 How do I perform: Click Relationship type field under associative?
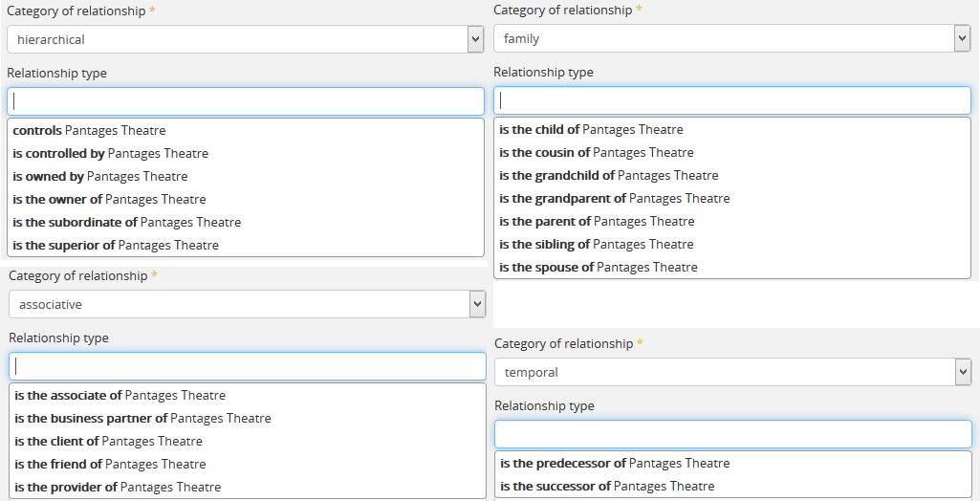pyautogui.click(x=248, y=366)
